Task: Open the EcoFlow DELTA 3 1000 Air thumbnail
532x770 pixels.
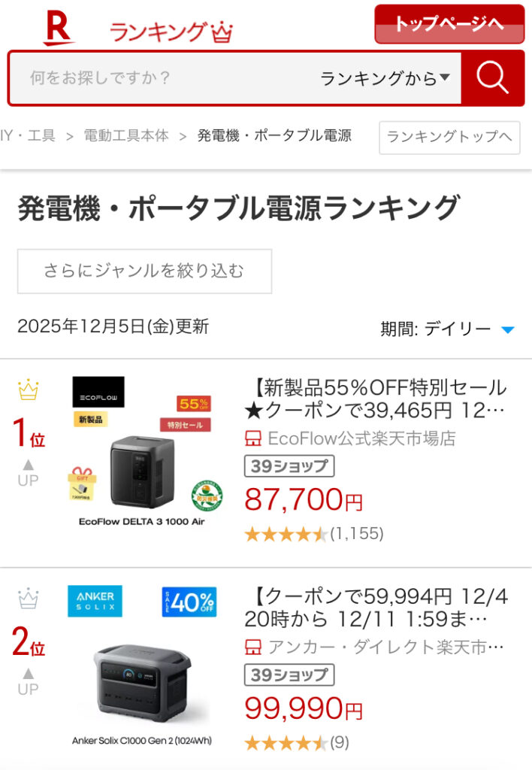Action: coord(142,453)
